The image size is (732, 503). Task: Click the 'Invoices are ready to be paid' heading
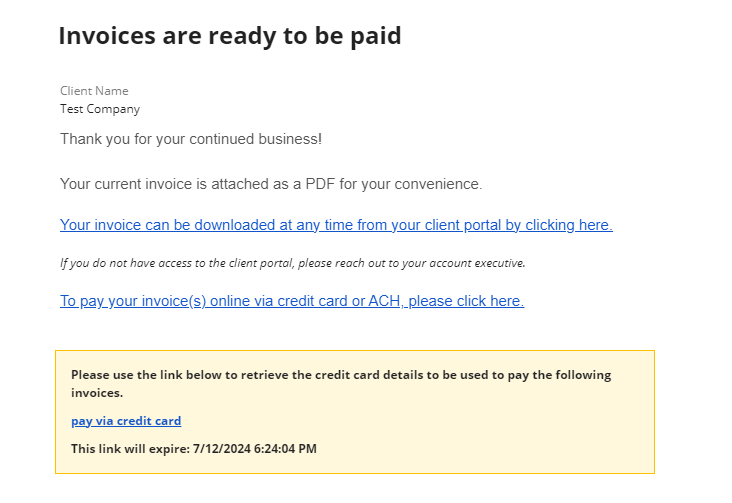click(x=229, y=36)
